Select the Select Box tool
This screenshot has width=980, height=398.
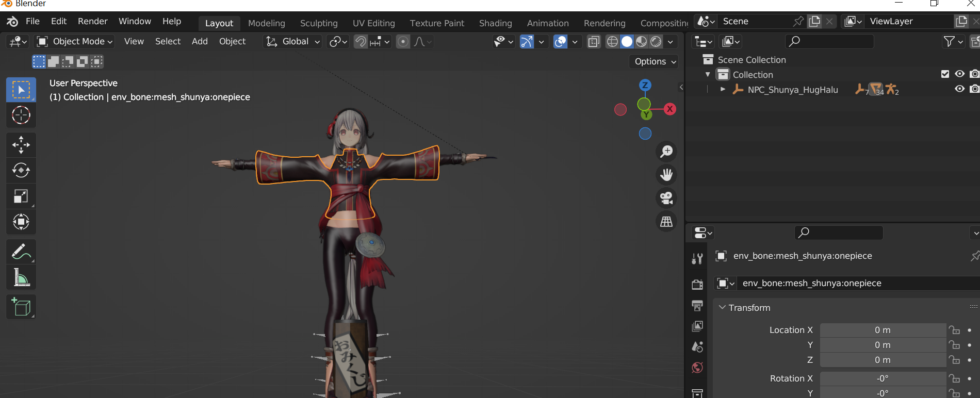tap(21, 90)
